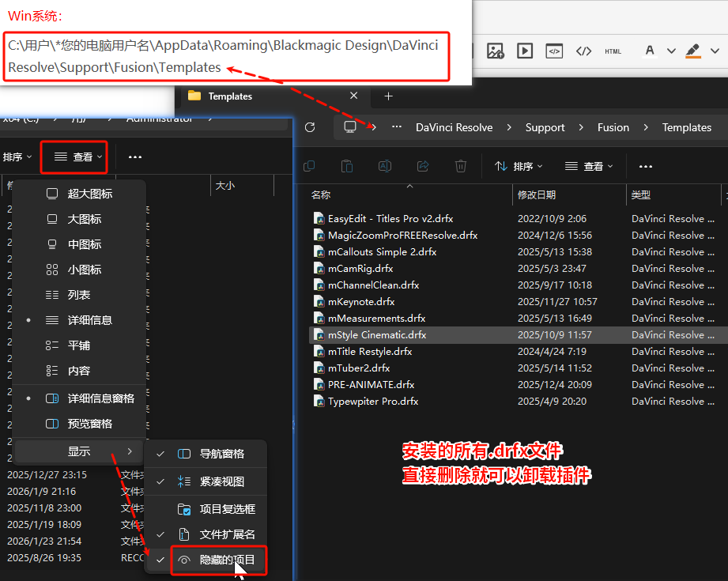Click the Copy icon in Explorer toolbar
Image resolution: width=728 pixels, height=581 pixels.
click(x=309, y=166)
